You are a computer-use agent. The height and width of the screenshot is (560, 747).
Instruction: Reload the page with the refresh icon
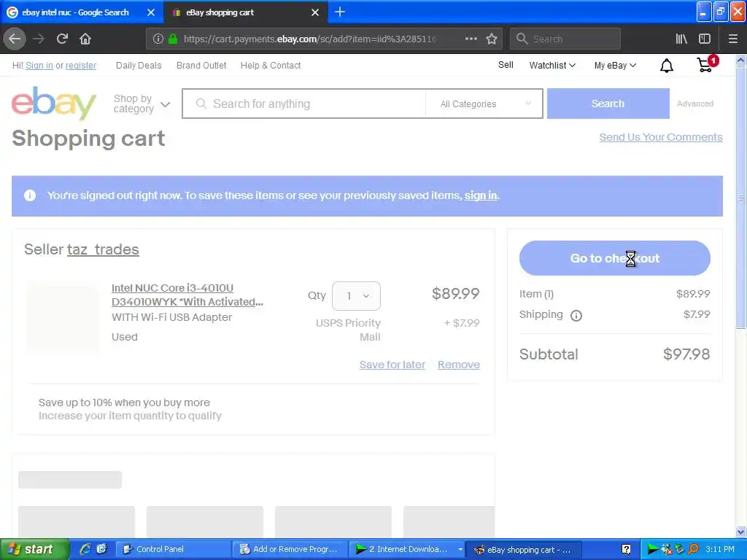(62, 39)
